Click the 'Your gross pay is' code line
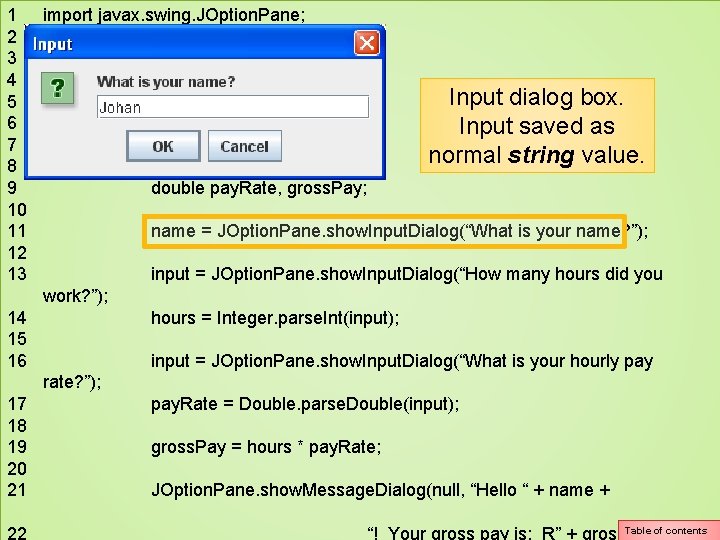This screenshot has height=540, width=720. point(492,533)
